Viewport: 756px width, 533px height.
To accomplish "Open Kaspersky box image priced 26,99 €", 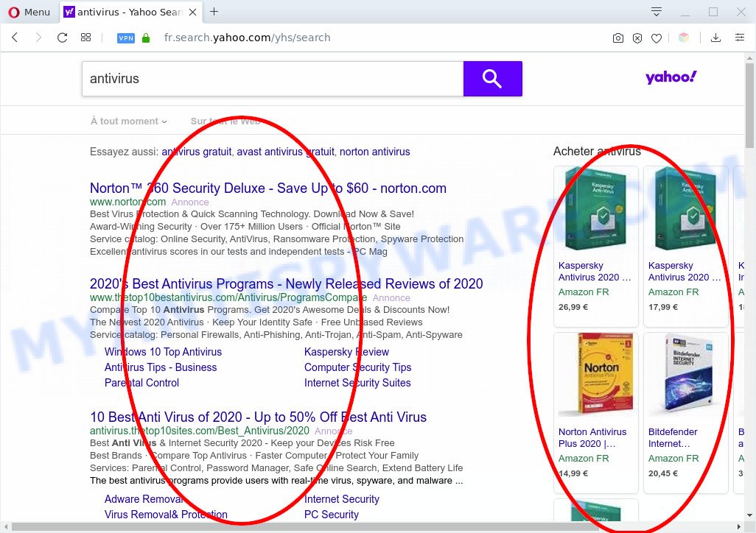I will point(596,210).
